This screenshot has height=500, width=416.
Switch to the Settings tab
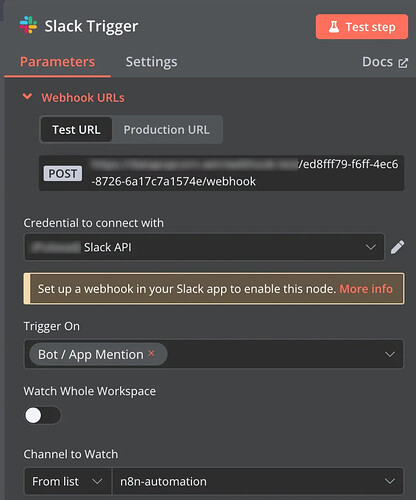[x=151, y=62]
